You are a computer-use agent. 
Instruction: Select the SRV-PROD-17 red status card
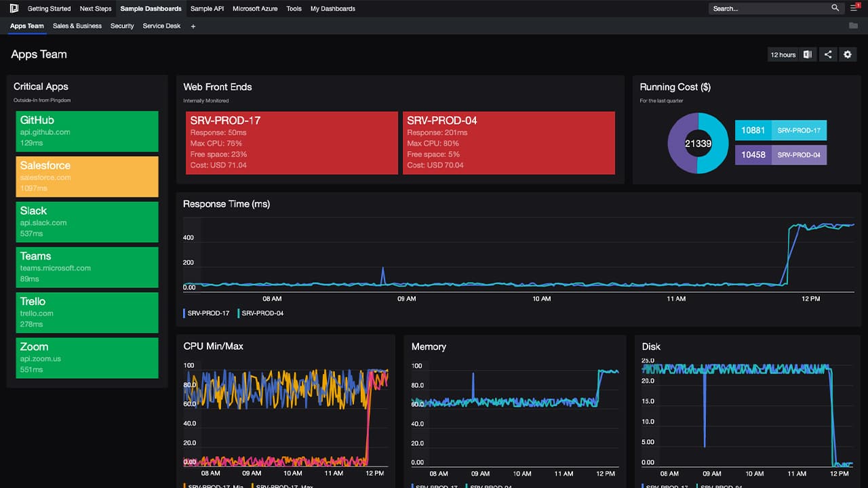[292, 143]
